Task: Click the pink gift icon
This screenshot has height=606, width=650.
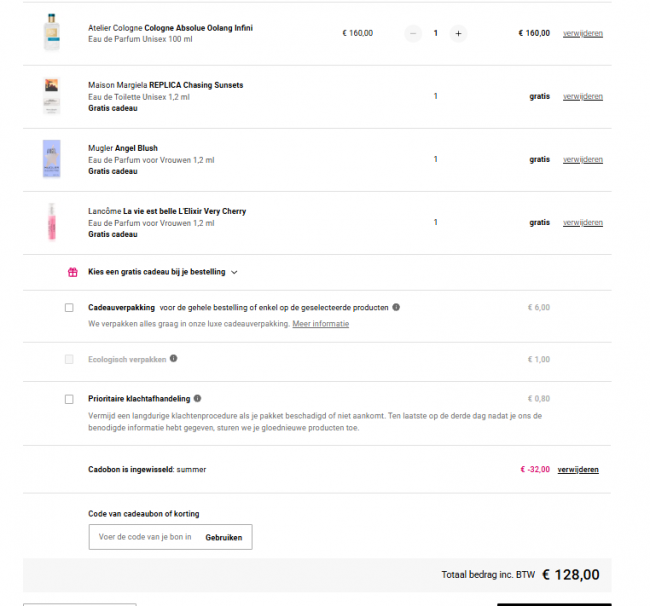Action: (73, 272)
